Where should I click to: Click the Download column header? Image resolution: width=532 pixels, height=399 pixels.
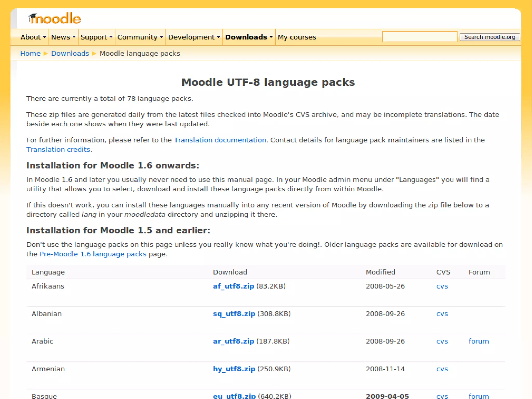230,272
